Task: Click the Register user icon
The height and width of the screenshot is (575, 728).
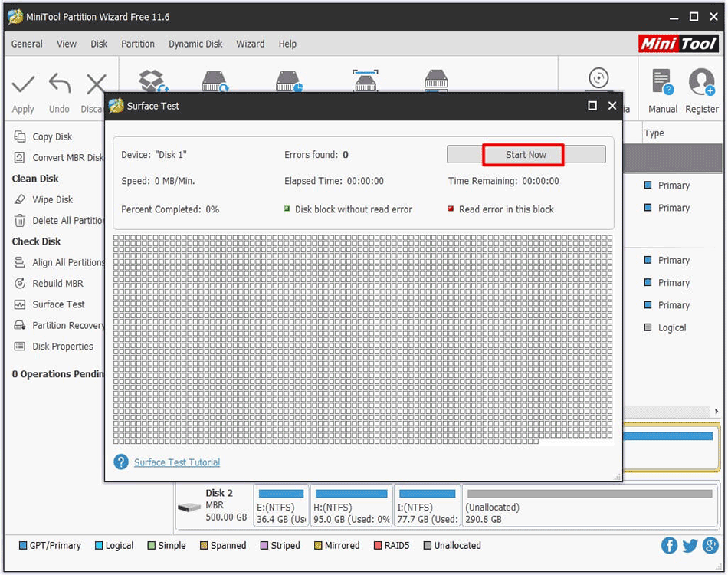Action: (701, 83)
